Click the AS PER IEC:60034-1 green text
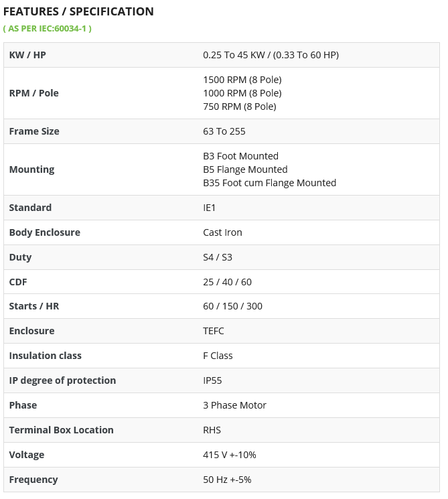 point(48,29)
